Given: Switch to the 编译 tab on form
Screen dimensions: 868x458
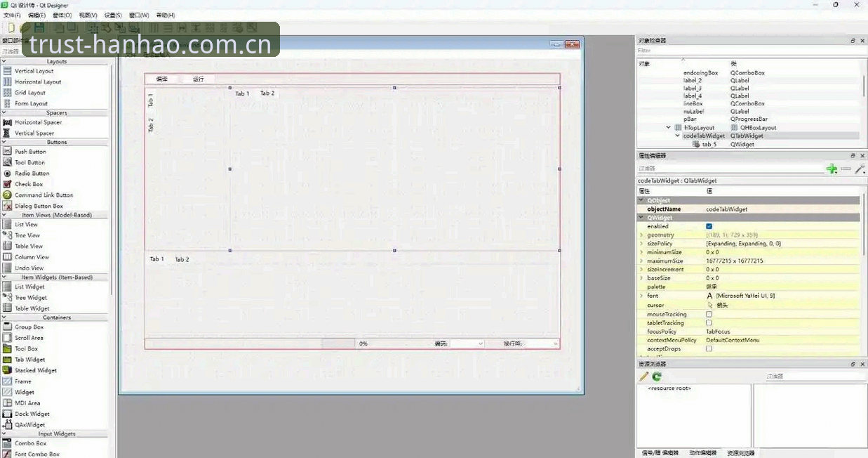Looking at the screenshot, I should point(162,79).
